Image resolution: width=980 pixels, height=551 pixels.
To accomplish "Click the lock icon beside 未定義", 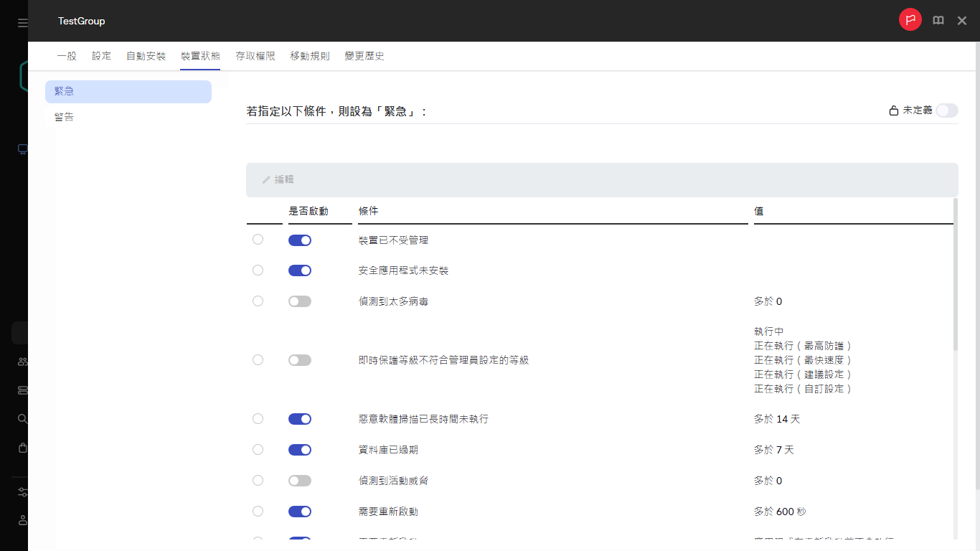I will point(893,110).
